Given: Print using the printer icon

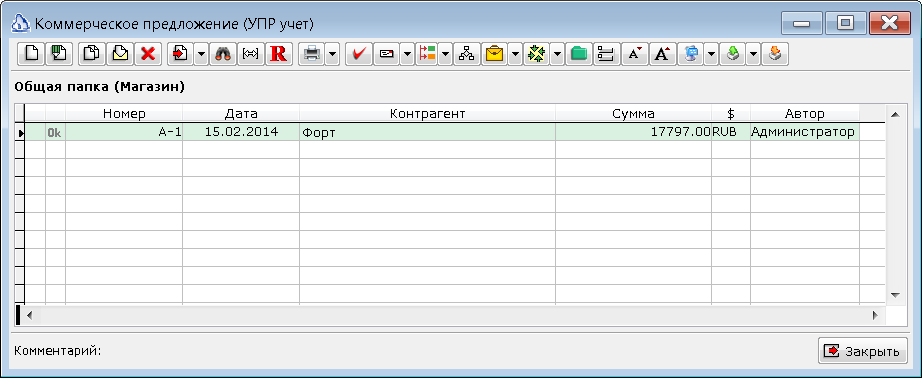Looking at the screenshot, I should tap(312, 54).
